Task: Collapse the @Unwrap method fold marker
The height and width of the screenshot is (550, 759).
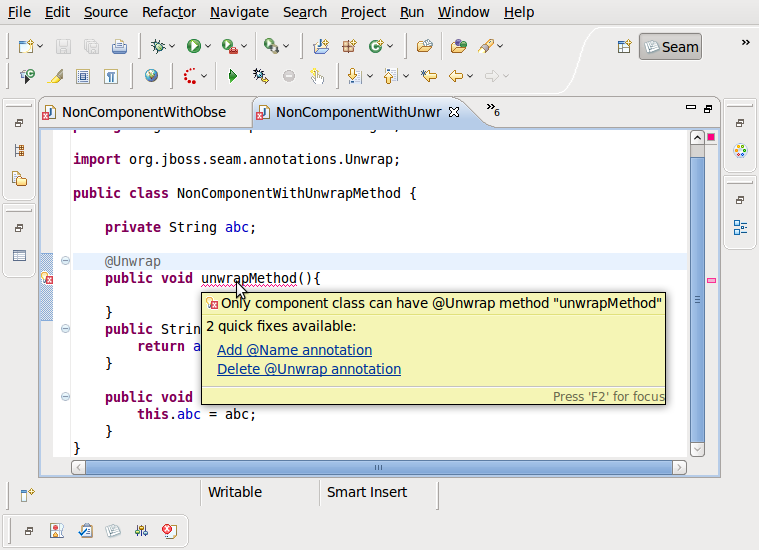Action: 65,261
